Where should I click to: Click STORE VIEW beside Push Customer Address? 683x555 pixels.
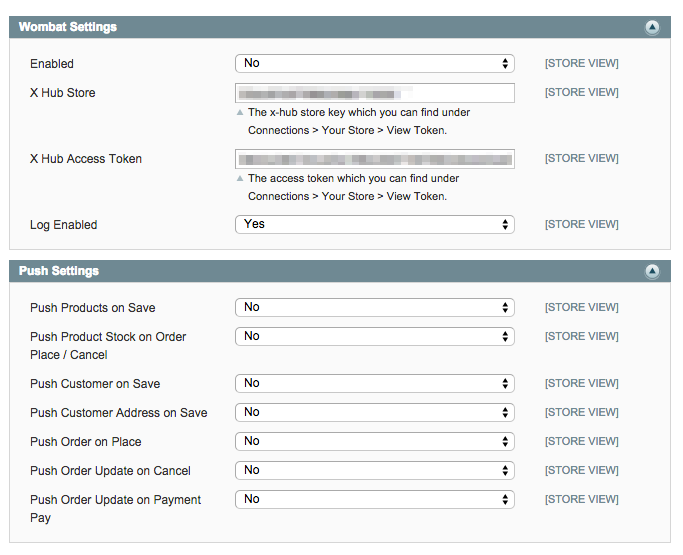(x=582, y=413)
